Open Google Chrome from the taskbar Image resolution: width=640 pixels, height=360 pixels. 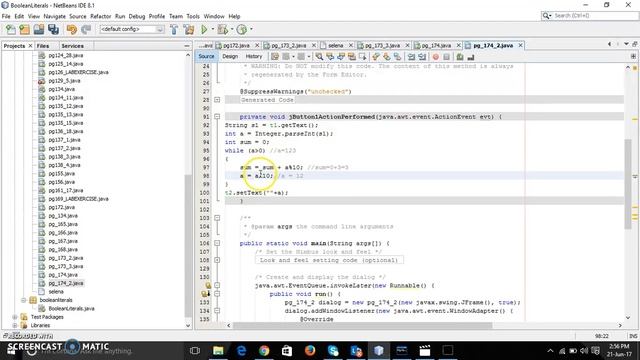(264, 350)
